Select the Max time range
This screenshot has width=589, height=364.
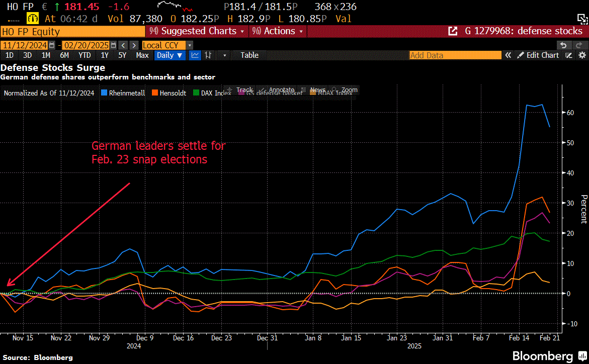(x=142, y=55)
